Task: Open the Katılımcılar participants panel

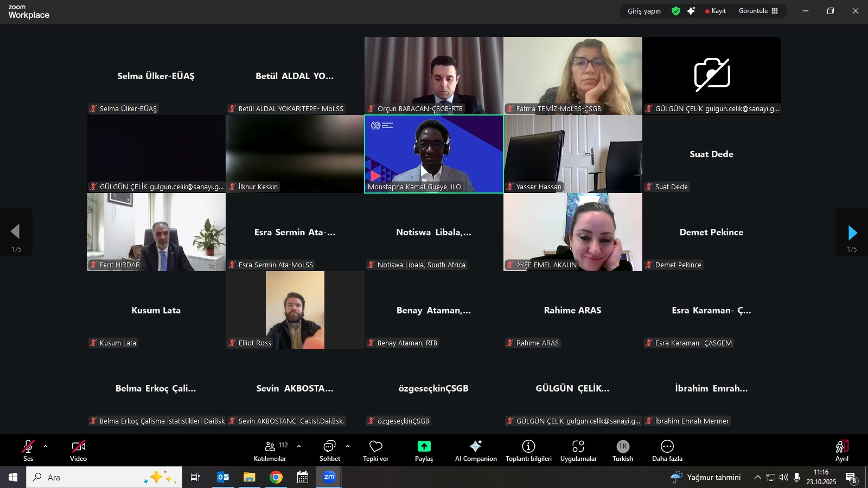Action: [x=270, y=450]
